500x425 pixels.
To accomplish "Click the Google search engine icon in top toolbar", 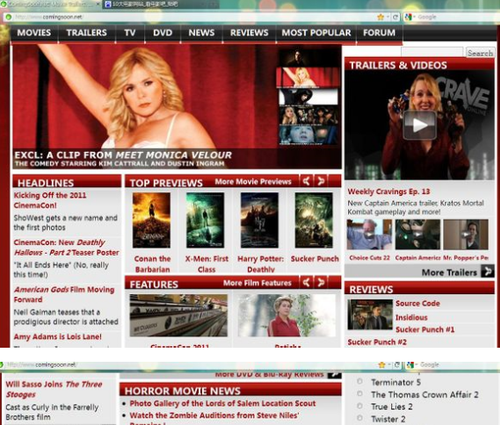I will [x=408, y=17].
